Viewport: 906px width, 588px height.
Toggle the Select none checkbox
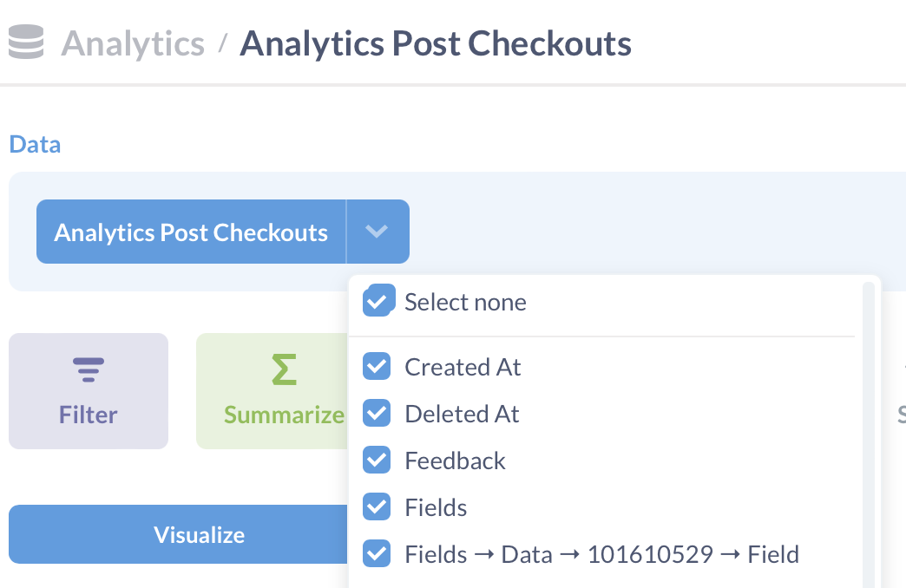click(378, 300)
